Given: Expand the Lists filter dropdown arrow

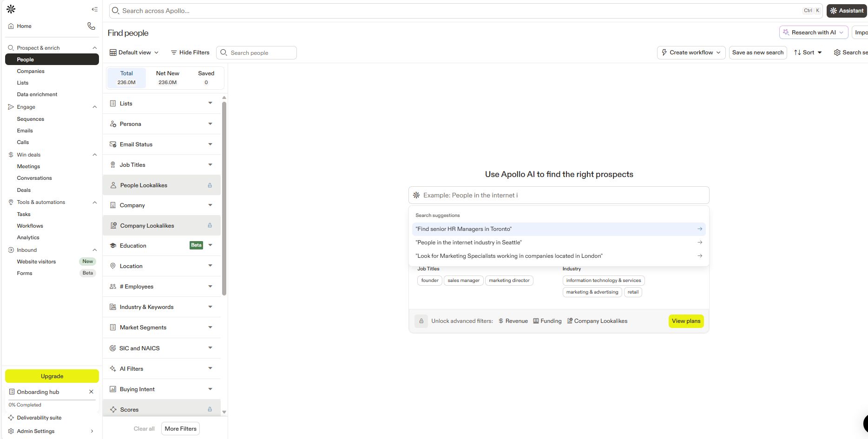Looking at the screenshot, I should click(210, 103).
